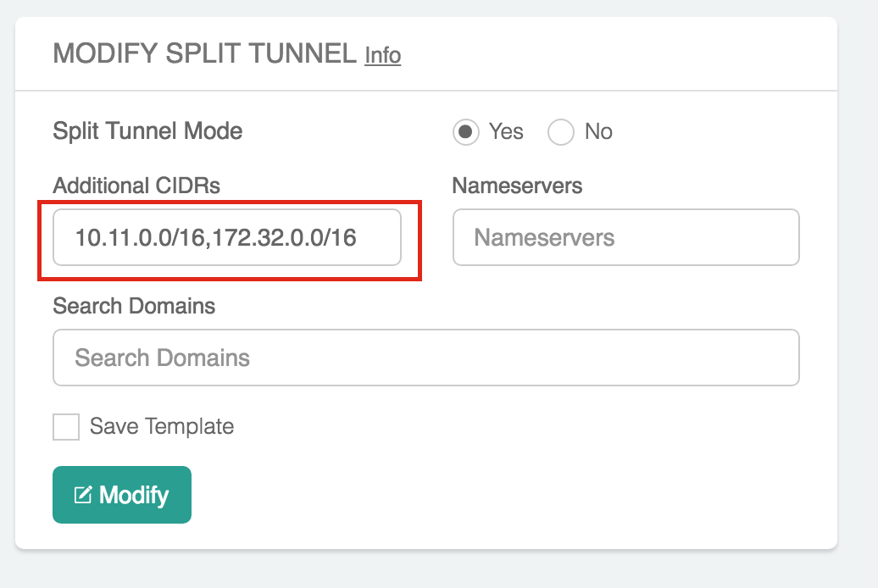Click the "Yes" option label text
Screen dimensions: 878x588
point(506,132)
